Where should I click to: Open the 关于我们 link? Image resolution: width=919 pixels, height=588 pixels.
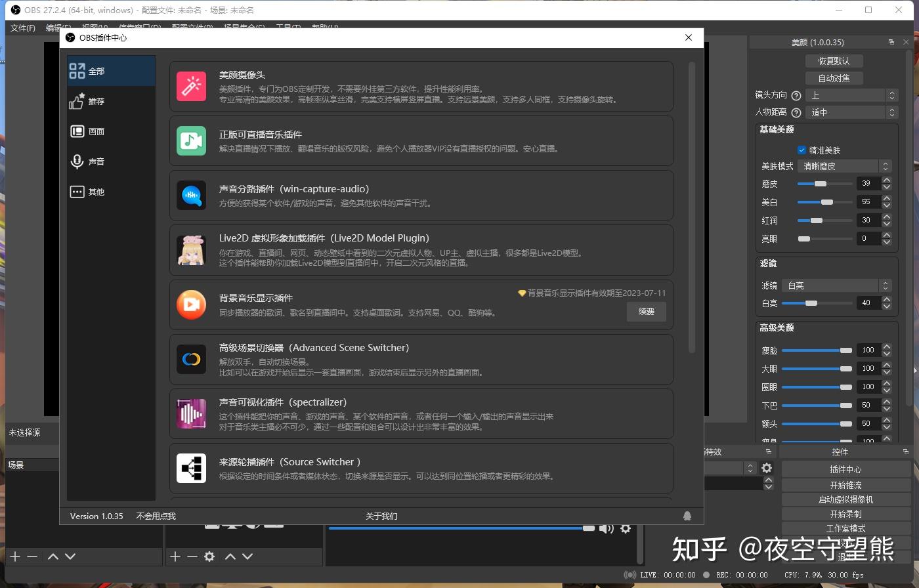coord(381,516)
